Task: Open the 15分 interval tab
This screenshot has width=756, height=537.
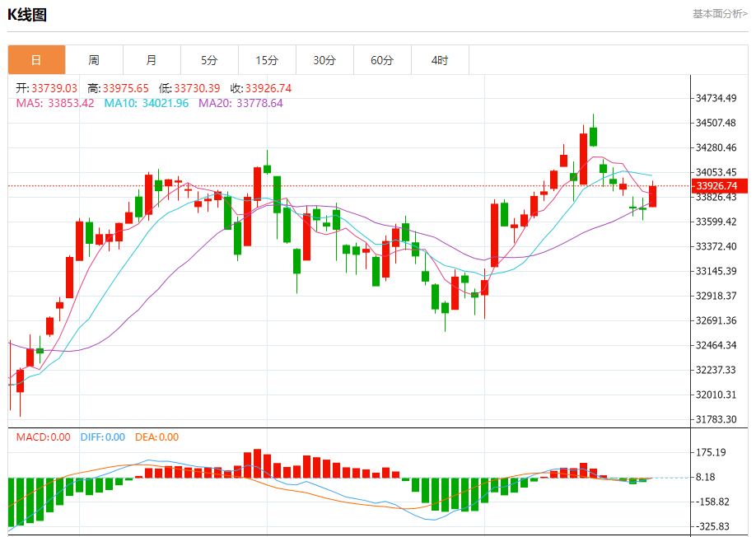Action: pos(267,60)
